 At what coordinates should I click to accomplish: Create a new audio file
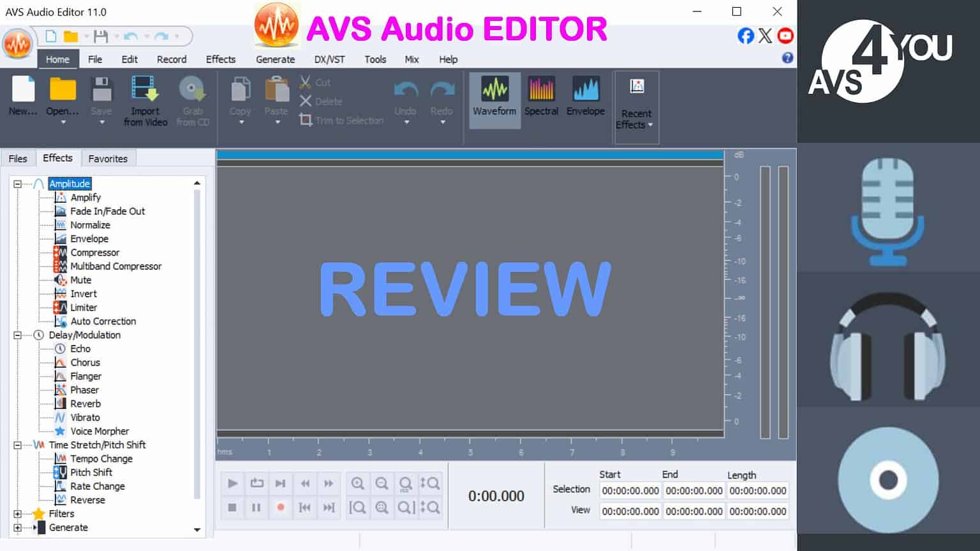(22, 96)
